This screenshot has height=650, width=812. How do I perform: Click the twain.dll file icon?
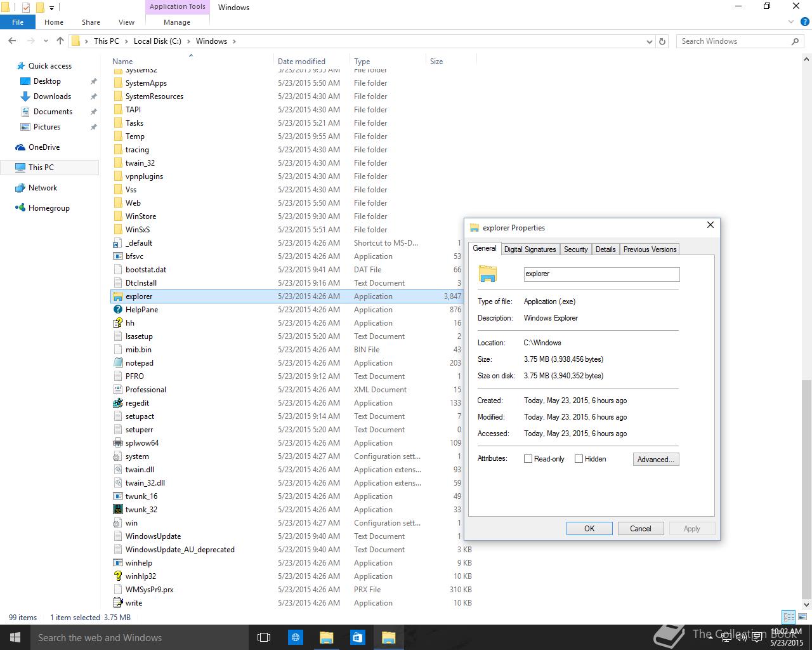[x=117, y=470]
